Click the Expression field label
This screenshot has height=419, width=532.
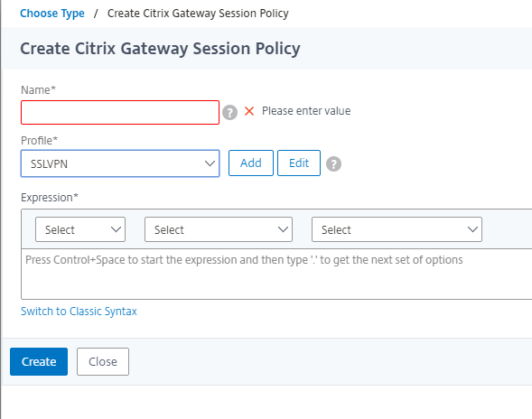(50, 198)
